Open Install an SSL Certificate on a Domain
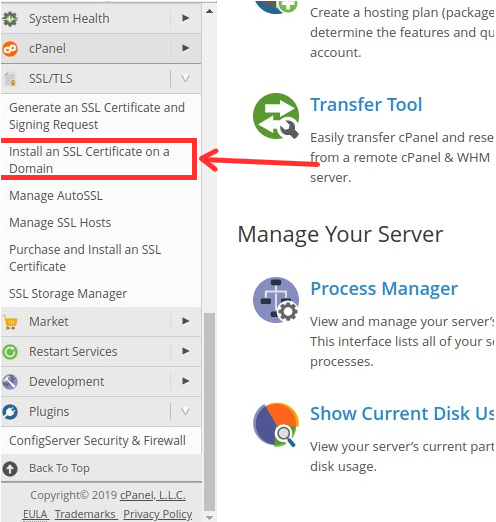 tap(89, 160)
